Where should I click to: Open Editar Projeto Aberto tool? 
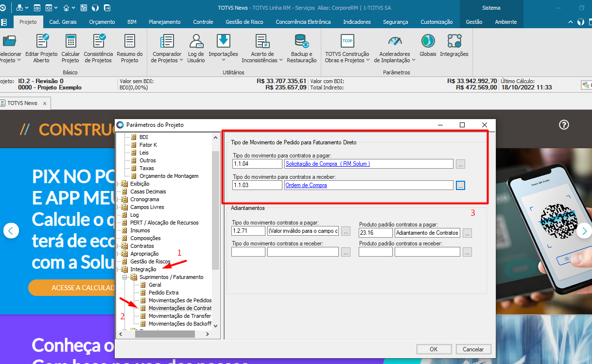[x=41, y=48]
